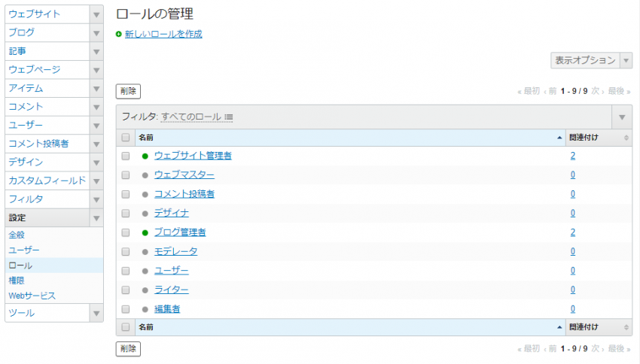The height and width of the screenshot is (364, 640).
Task: Open Webサービス settings item
Action: [x=32, y=296]
